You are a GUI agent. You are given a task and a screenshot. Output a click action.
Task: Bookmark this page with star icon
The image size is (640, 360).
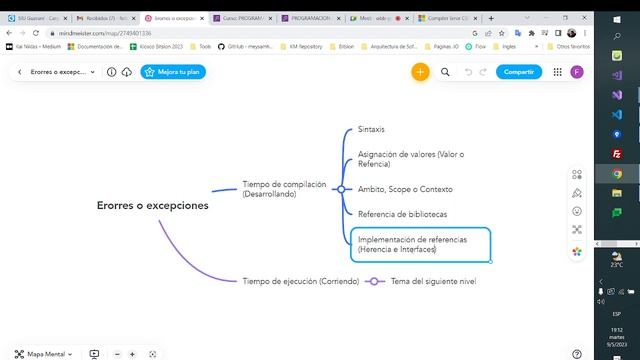tap(502, 33)
